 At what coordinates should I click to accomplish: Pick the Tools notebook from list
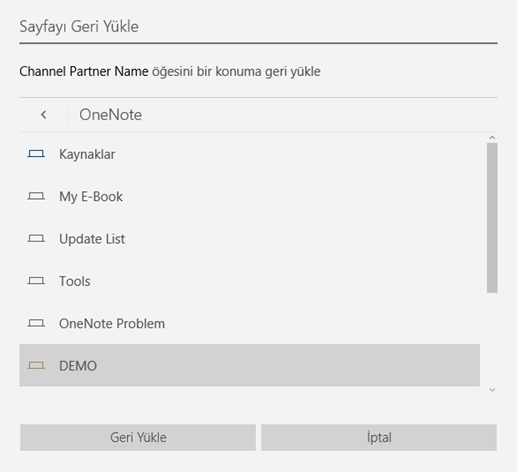coord(250,281)
